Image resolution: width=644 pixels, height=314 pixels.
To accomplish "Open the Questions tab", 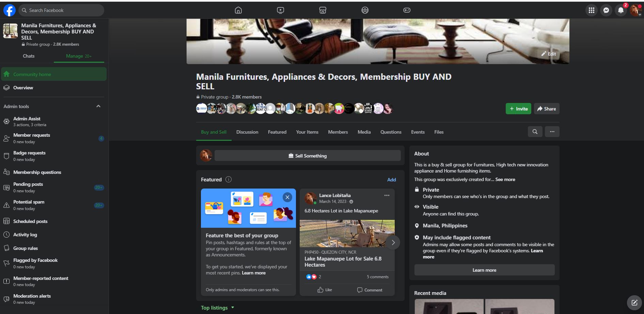I will point(391,132).
